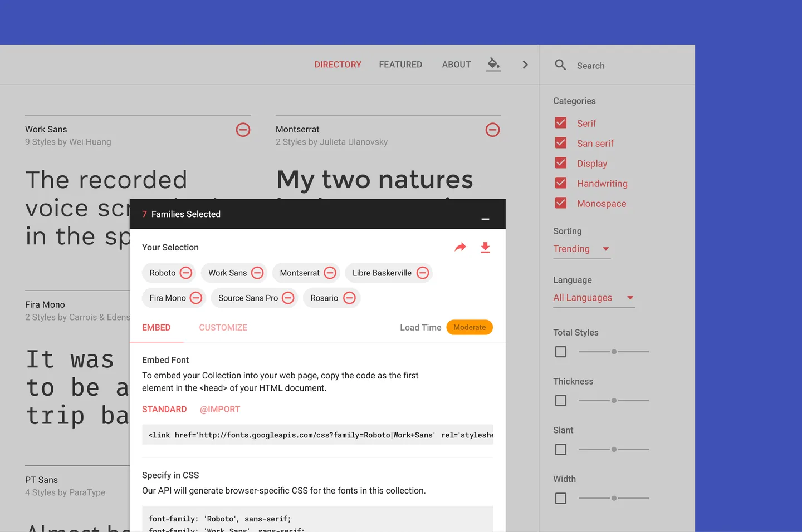The height and width of the screenshot is (532, 802).
Task: Click the Roboto chip label
Action: click(163, 273)
